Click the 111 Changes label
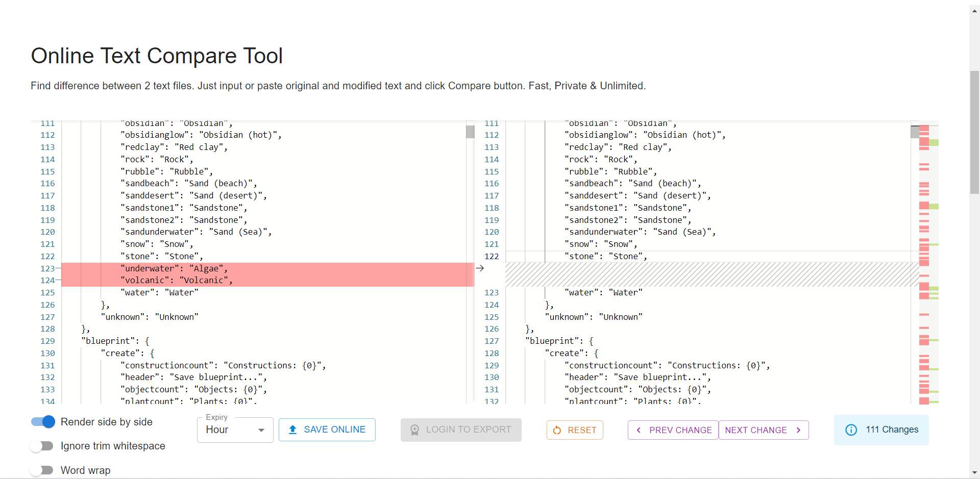Screen dimensions: 980x479 (892, 430)
